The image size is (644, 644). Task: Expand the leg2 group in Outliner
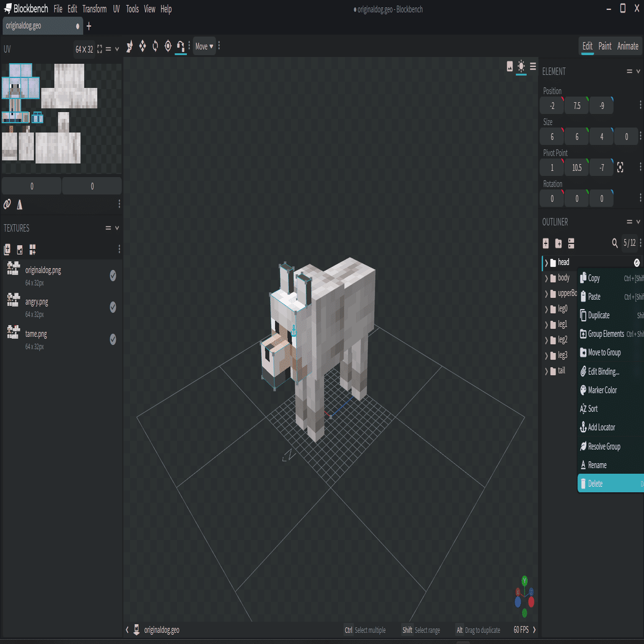[x=546, y=341]
